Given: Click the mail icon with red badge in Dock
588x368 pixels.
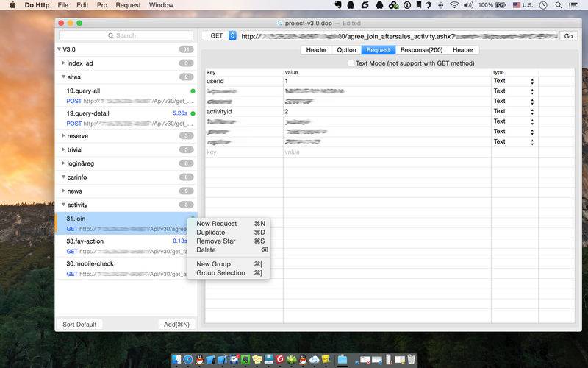Looking at the screenshot, I should point(234,359).
